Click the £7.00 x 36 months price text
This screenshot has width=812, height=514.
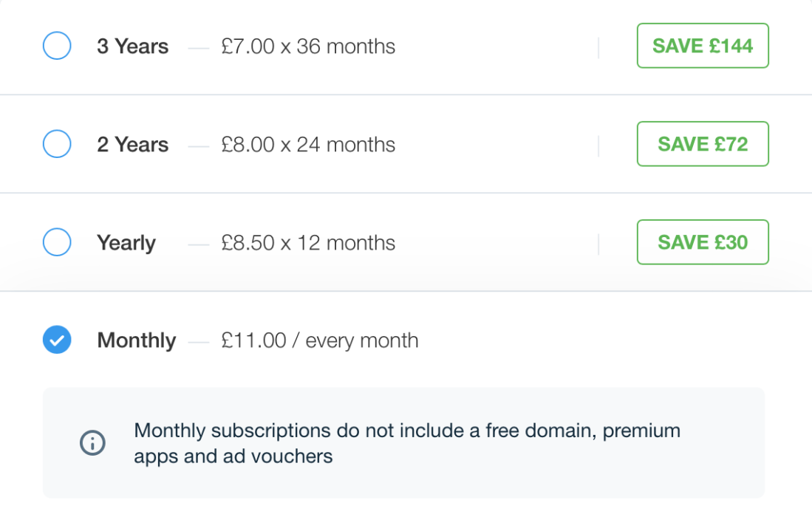(308, 47)
